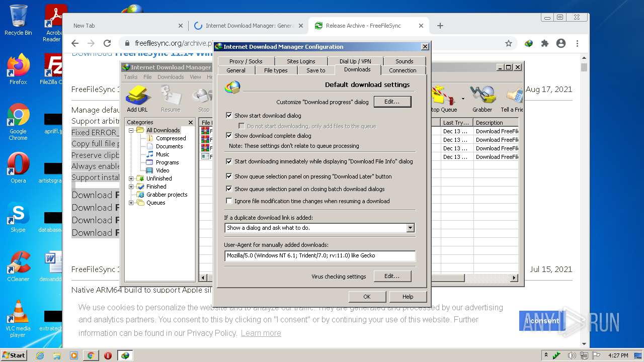This screenshot has height=362, width=644.
Task: Click the Add URL toolbar icon
Action: click(x=137, y=99)
